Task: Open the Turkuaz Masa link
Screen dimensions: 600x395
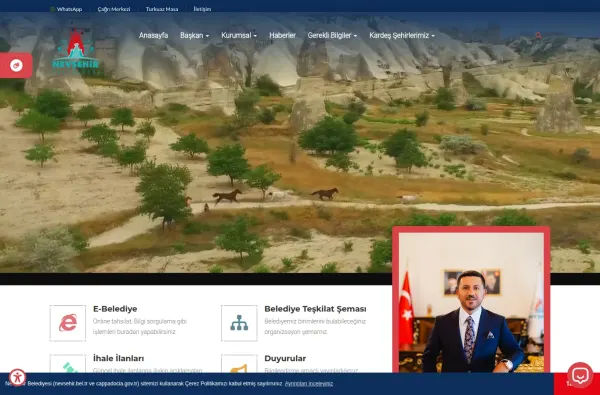Action: click(x=162, y=9)
